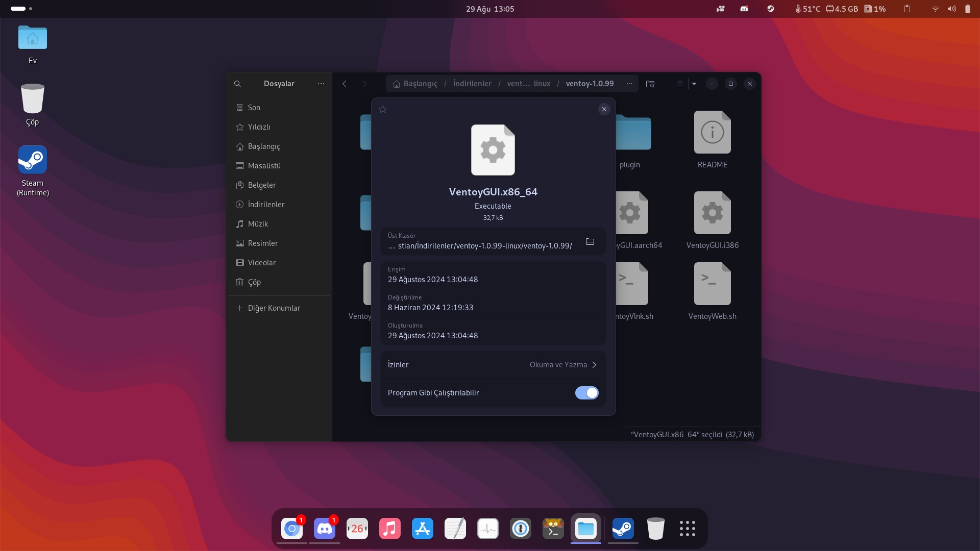Image resolution: width=980 pixels, height=551 pixels.
Task: Open the search-folder icon in header bar
Action: [650, 84]
